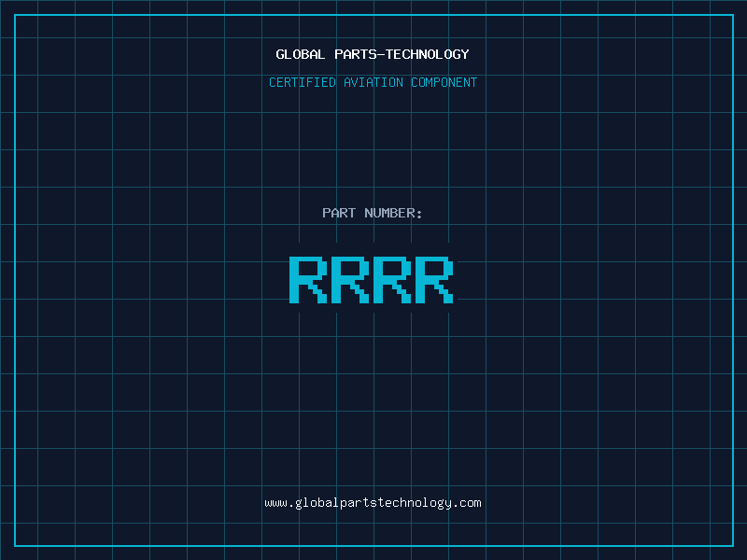Click the globalpartstechnology.com website link
747x560 pixels.
373,503
